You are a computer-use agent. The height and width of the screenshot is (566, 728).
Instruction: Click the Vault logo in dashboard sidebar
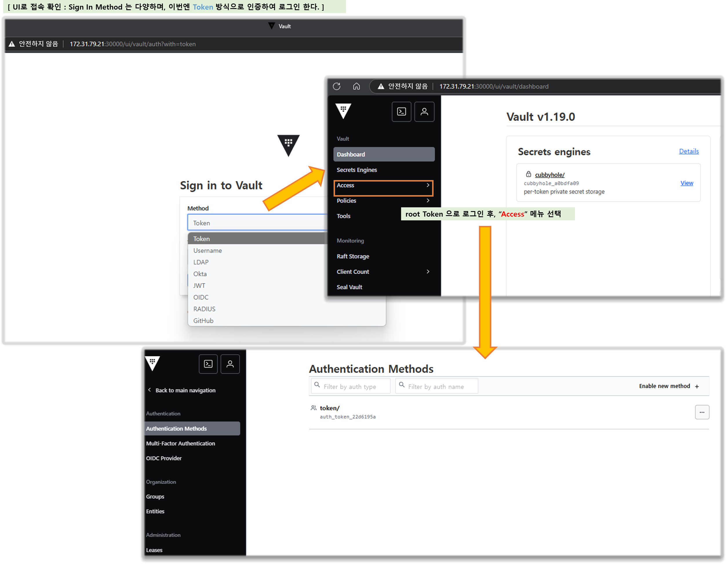(x=343, y=111)
